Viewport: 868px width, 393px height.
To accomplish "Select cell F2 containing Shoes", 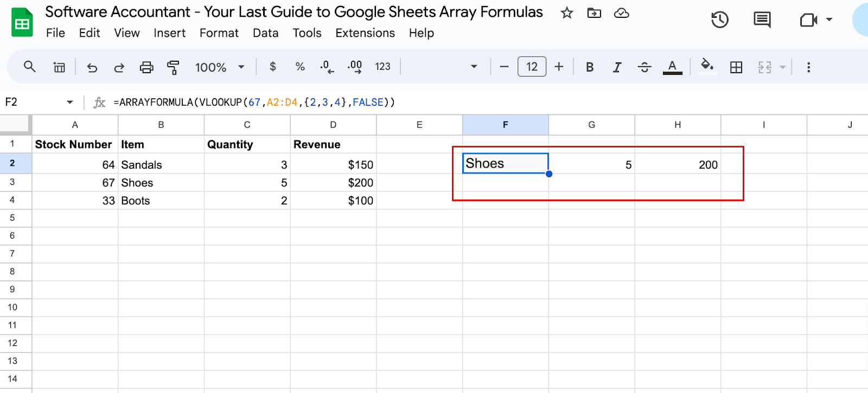I will pyautogui.click(x=506, y=163).
